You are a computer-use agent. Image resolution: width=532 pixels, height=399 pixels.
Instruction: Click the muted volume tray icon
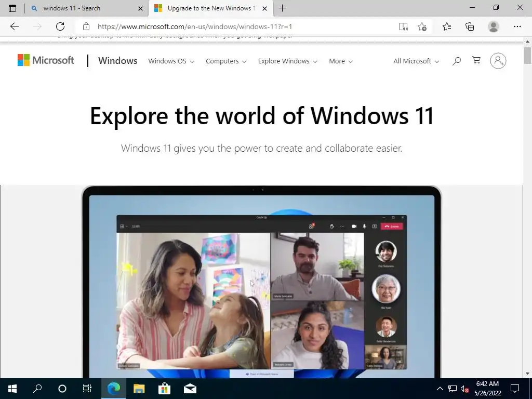[464, 389]
